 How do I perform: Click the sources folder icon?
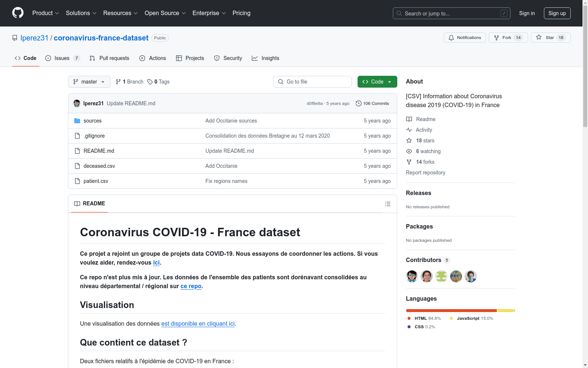(x=77, y=121)
